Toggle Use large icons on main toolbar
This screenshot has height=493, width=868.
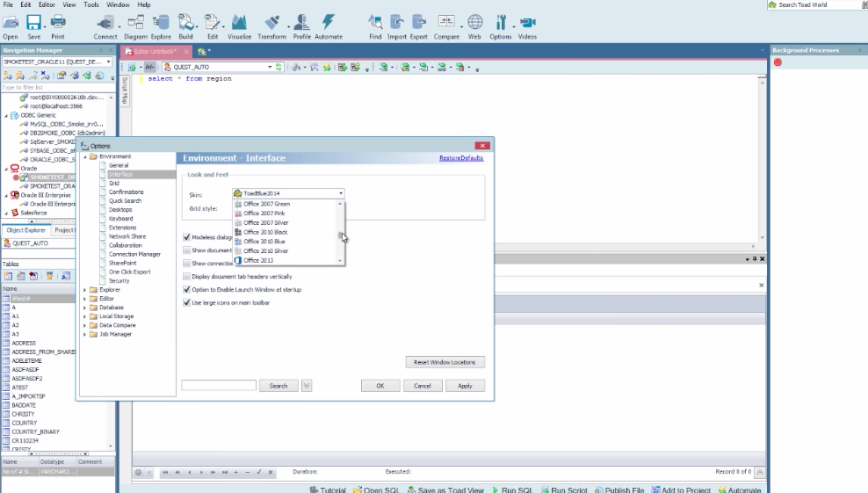tap(187, 303)
